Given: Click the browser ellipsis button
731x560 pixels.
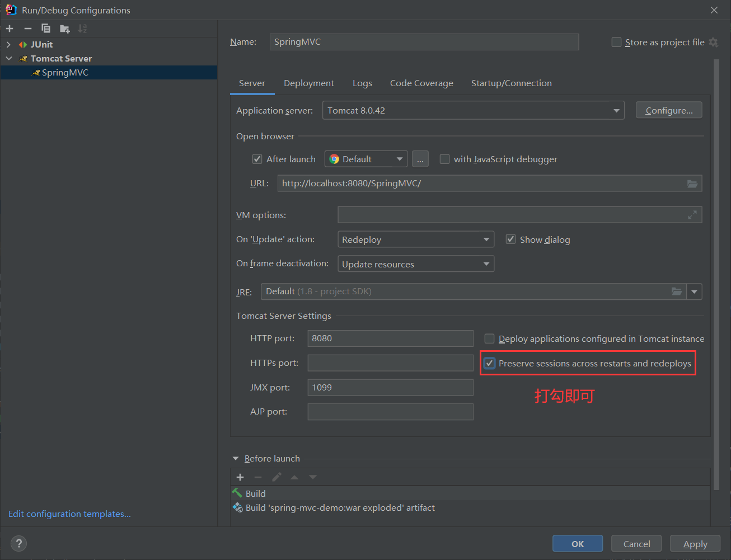Looking at the screenshot, I should coord(420,159).
